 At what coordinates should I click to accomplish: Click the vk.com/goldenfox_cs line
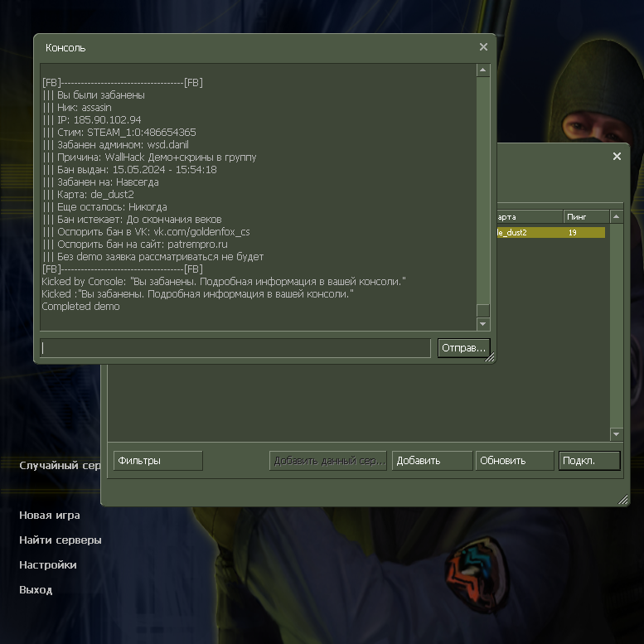(146, 231)
